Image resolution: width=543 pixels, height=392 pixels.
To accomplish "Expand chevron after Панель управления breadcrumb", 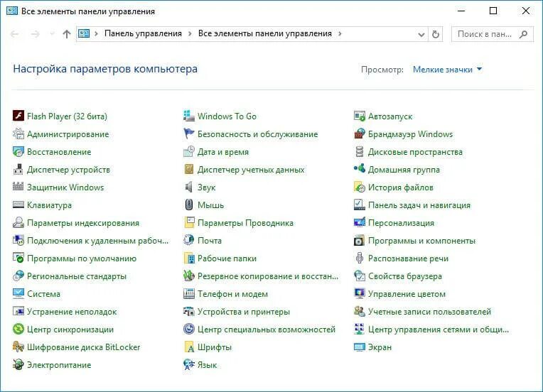I will coord(190,33).
